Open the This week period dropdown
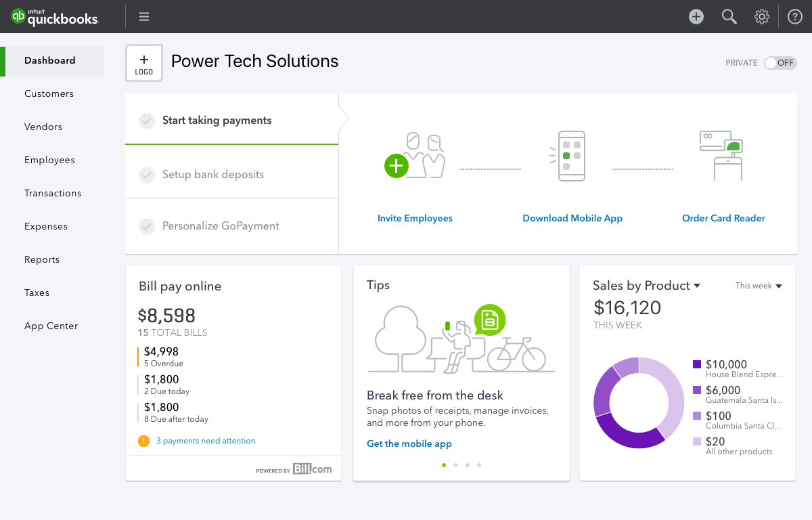This screenshot has width=812, height=520. coord(759,286)
